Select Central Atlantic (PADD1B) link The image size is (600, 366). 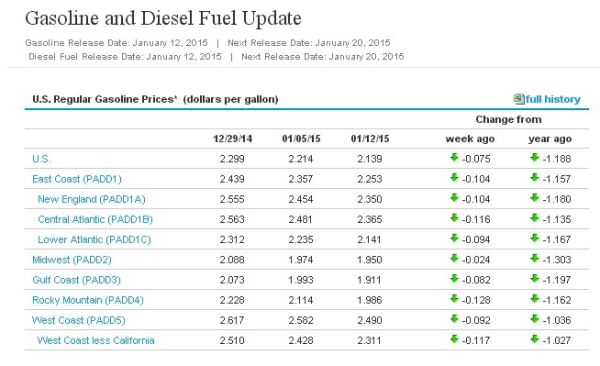coord(95,219)
